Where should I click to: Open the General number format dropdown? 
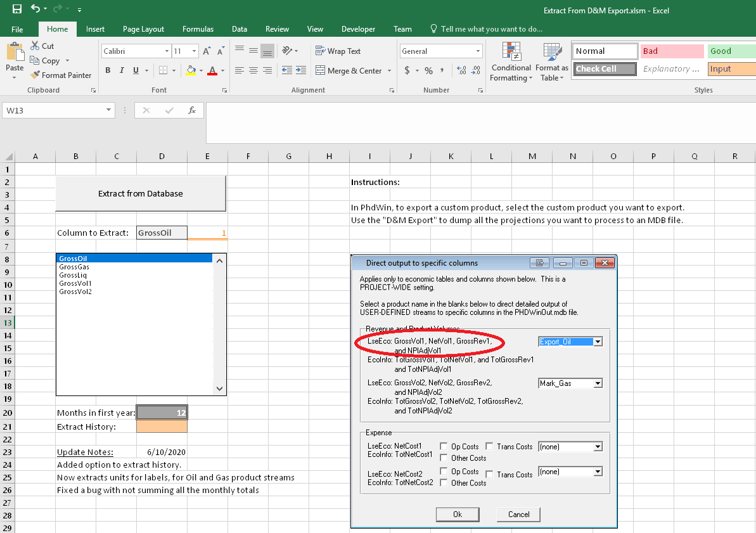(x=478, y=51)
